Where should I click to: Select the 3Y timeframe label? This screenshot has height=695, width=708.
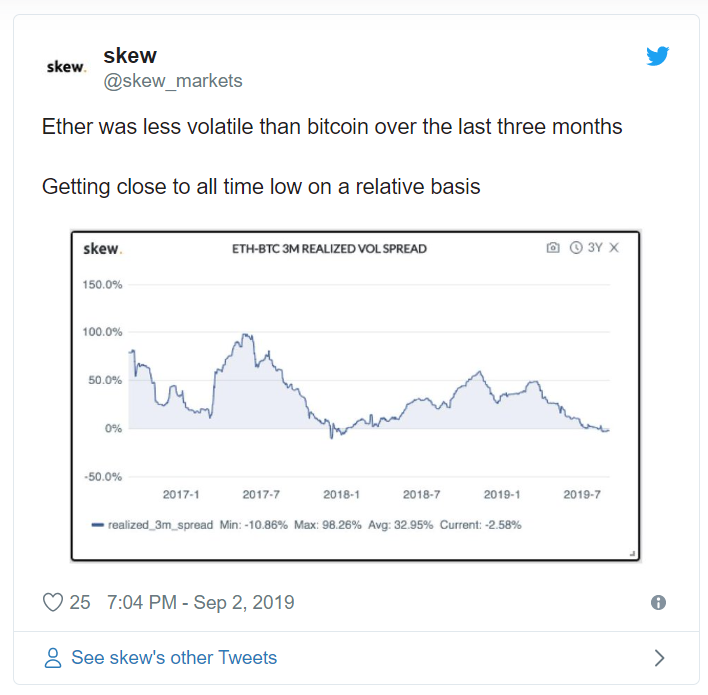[x=595, y=247]
